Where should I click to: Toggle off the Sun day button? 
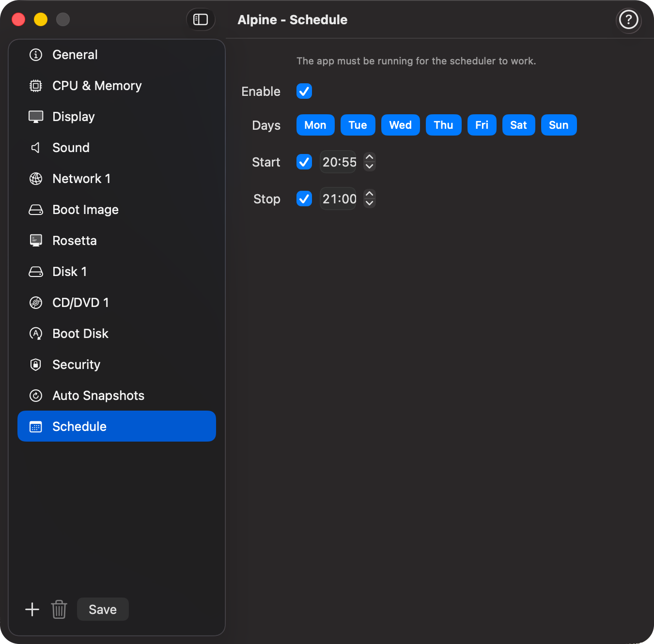pyautogui.click(x=559, y=125)
